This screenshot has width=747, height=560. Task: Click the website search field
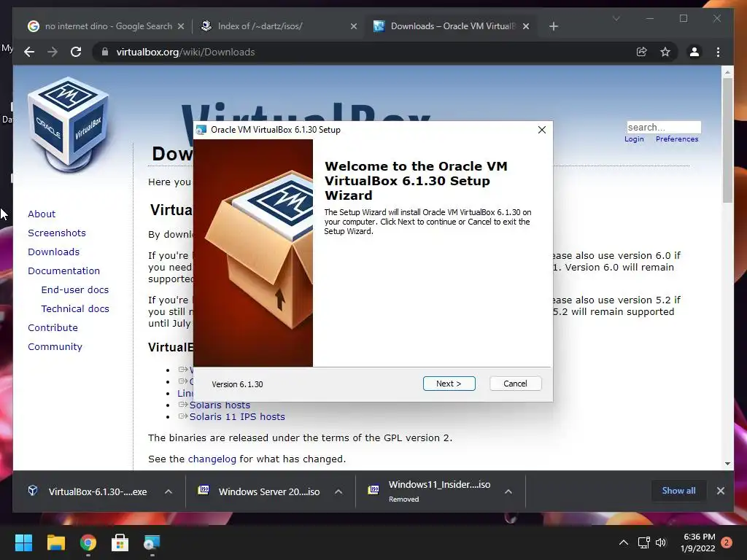[664, 127]
